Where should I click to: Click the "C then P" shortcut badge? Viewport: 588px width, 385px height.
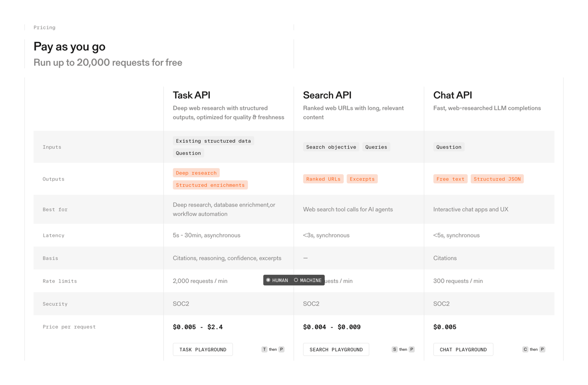[533, 349]
